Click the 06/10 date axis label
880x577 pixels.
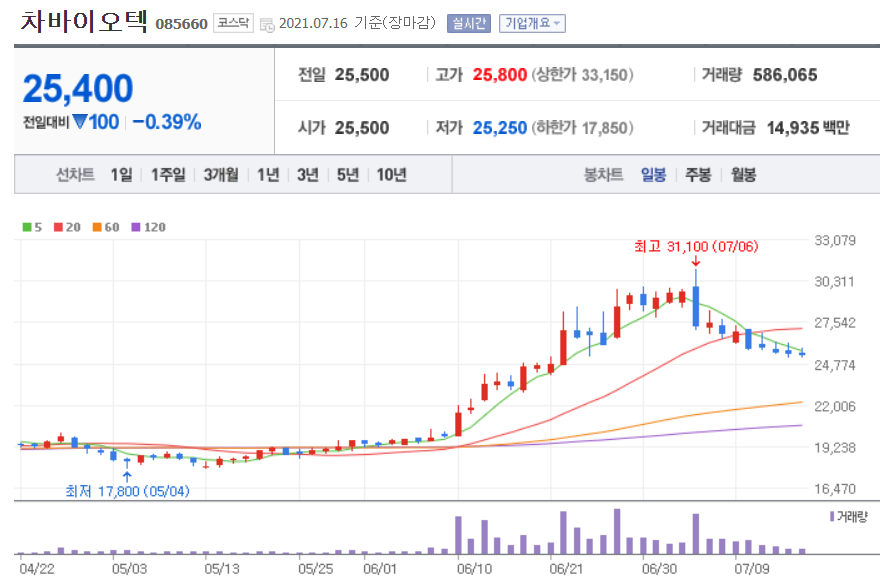[474, 569]
